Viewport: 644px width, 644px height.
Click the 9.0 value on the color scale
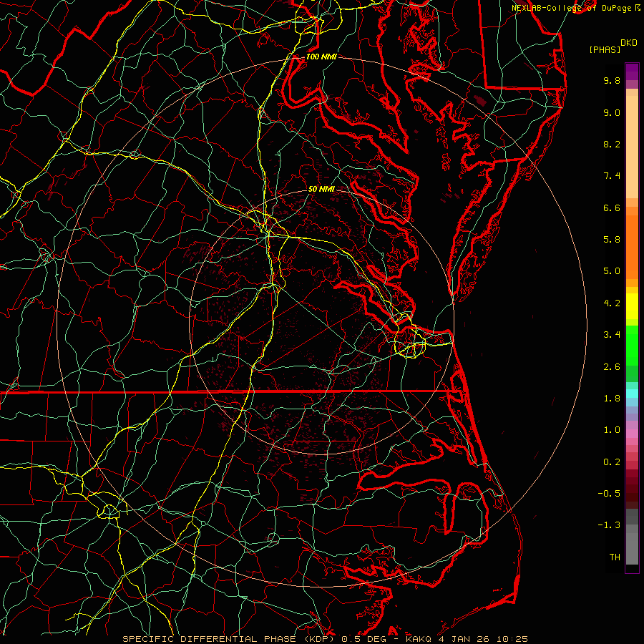point(612,112)
